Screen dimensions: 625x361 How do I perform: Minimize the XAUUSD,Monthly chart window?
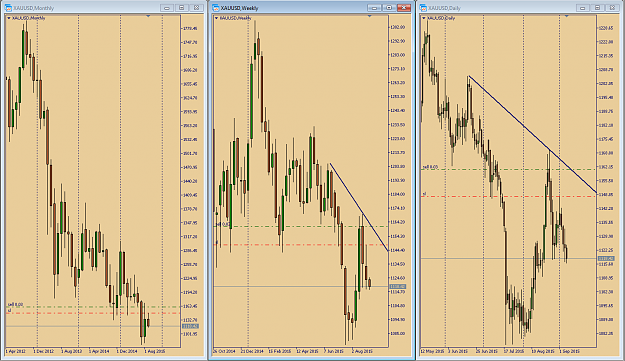click(x=167, y=8)
